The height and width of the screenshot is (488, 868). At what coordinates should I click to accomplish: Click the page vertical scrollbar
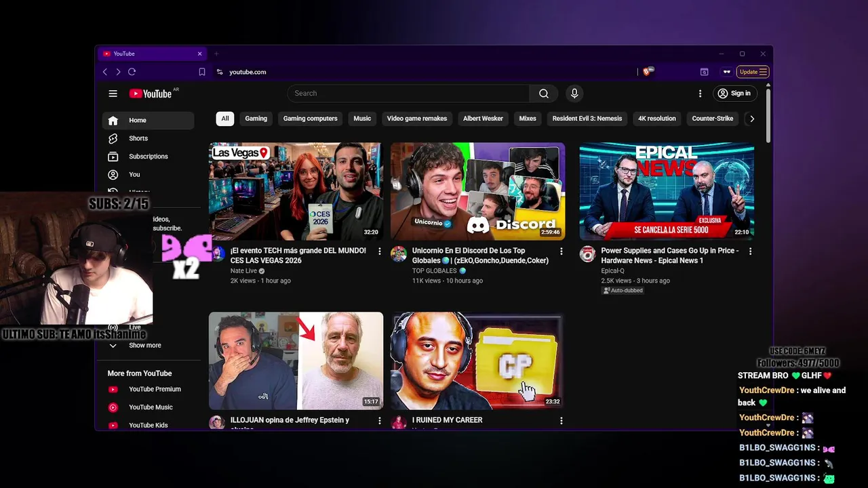tap(768, 115)
